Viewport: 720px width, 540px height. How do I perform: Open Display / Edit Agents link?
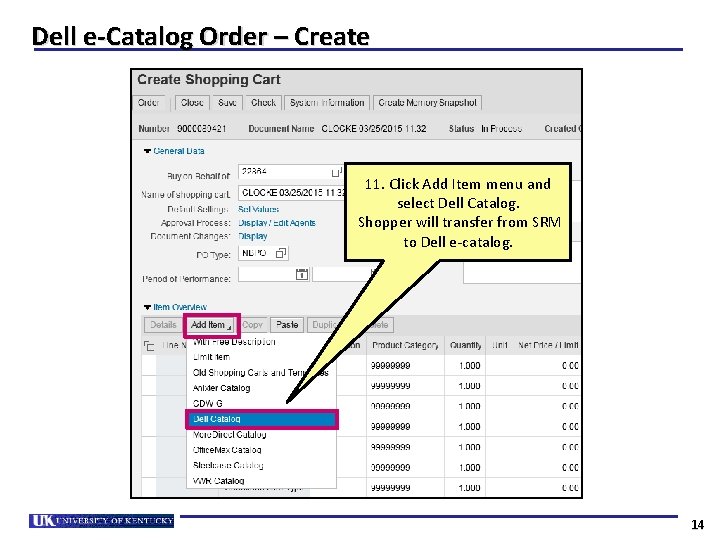[277, 223]
